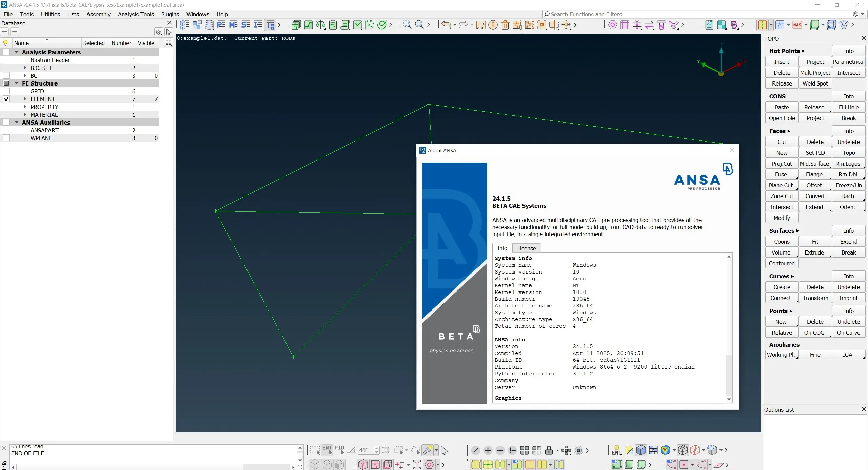
Task: Click the orange trash Delete icon
Action: pos(505,25)
